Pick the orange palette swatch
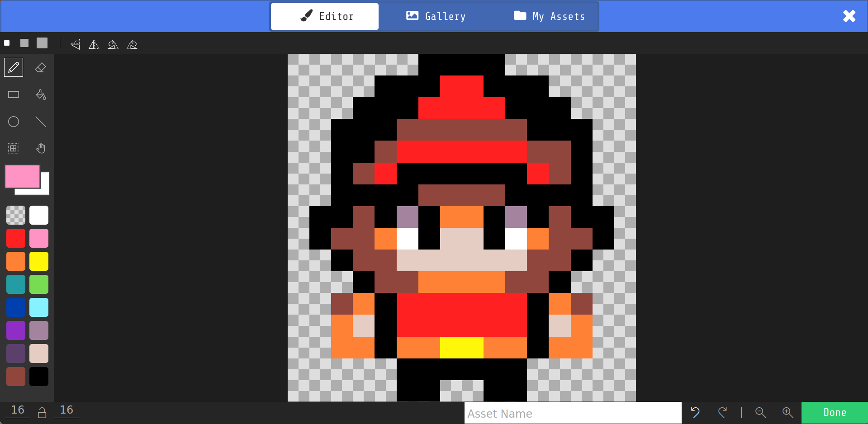868x424 pixels. coord(16,261)
